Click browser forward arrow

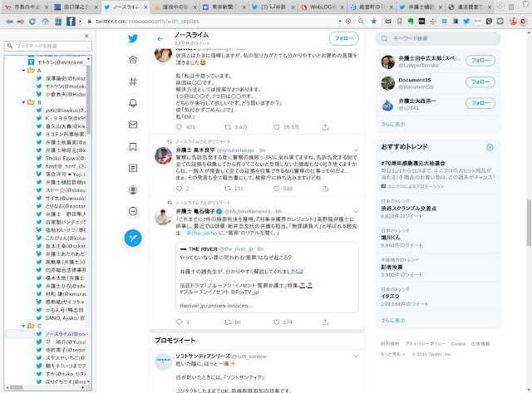[x=21, y=22]
